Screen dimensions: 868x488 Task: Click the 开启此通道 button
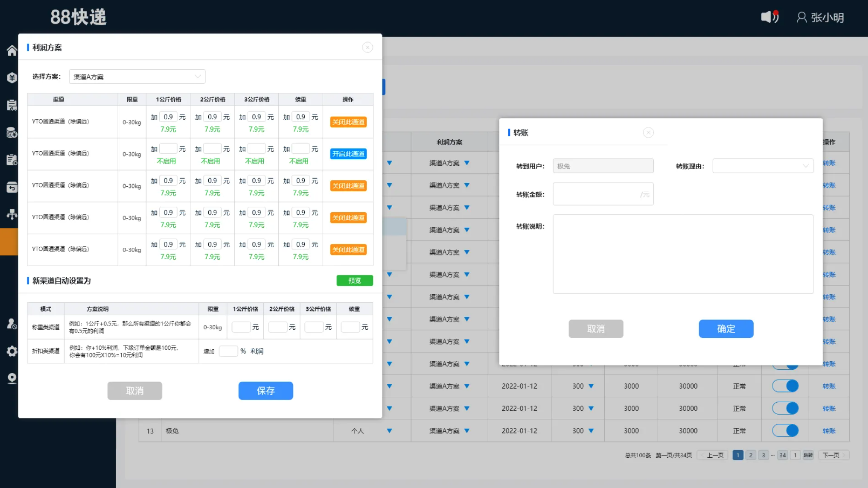[348, 154]
